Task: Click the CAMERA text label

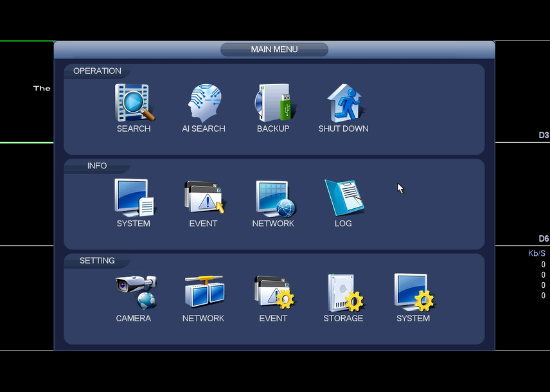Action: pyautogui.click(x=134, y=318)
